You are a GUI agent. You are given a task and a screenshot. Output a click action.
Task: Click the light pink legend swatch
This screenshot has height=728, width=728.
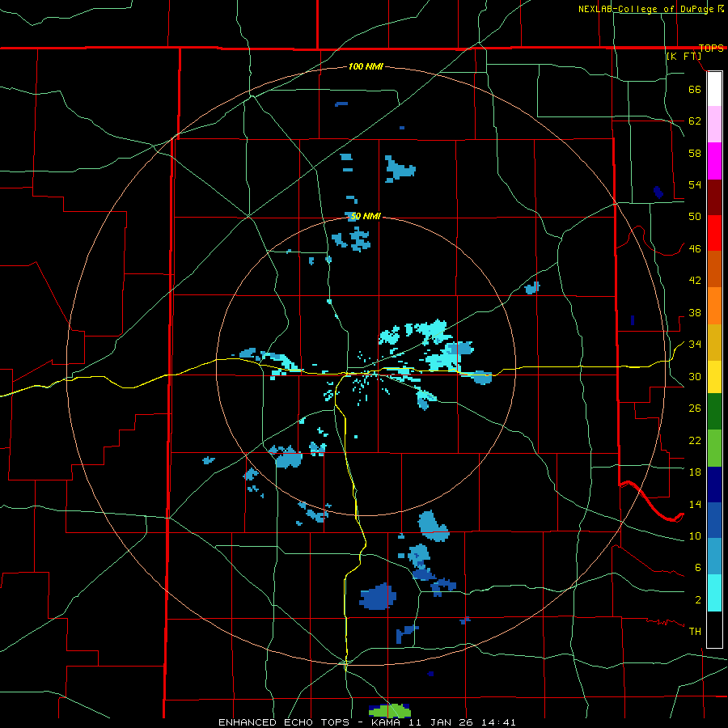coord(714,125)
